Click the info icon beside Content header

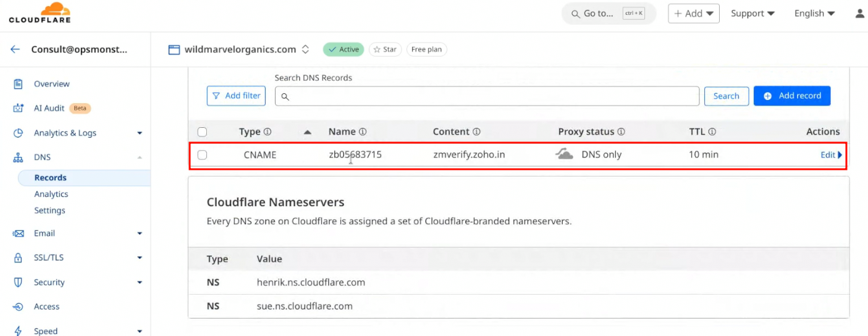tap(476, 132)
